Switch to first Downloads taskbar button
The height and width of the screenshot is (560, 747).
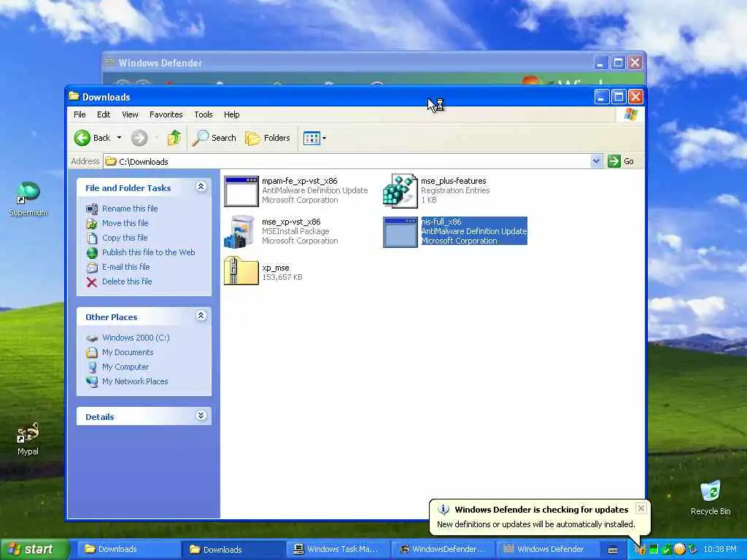[x=128, y=549]
